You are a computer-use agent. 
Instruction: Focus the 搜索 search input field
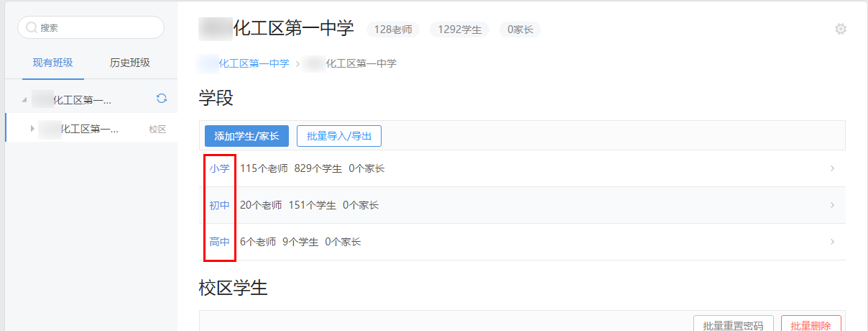coord(97,27)
